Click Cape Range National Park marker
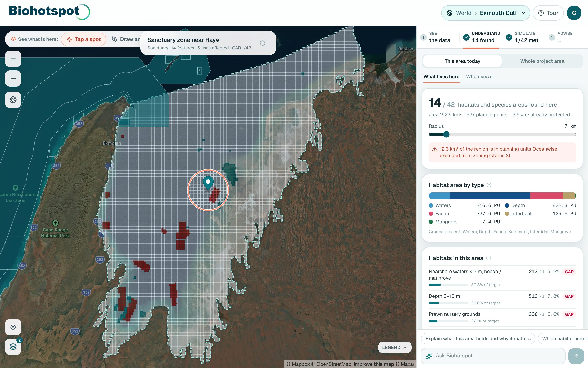Viewport: 588px width, 368px height. coord(55,223)
